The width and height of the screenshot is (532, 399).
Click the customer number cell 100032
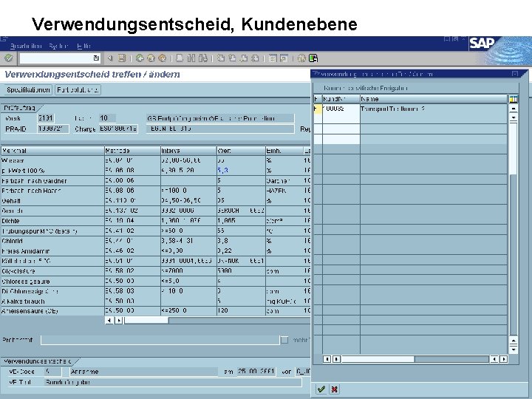pyautogui.click(x=341, y=109)
